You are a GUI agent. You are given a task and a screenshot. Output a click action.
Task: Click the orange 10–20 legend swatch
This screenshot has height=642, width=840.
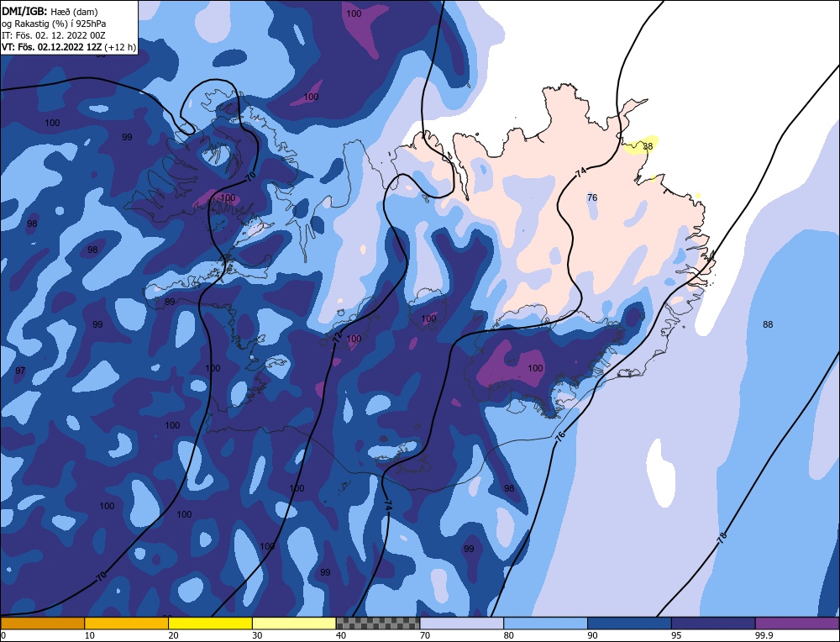(127, 623)
